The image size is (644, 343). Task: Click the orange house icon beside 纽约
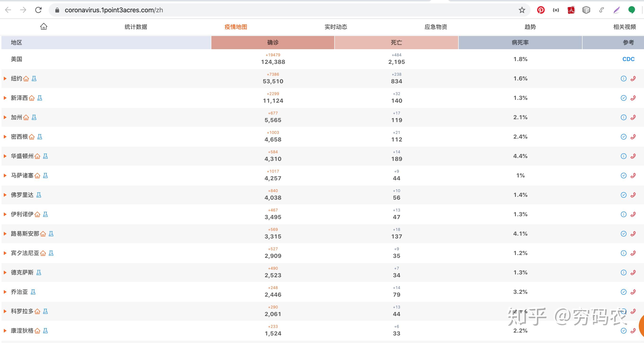pyautogui.click(x=26, y=79)
